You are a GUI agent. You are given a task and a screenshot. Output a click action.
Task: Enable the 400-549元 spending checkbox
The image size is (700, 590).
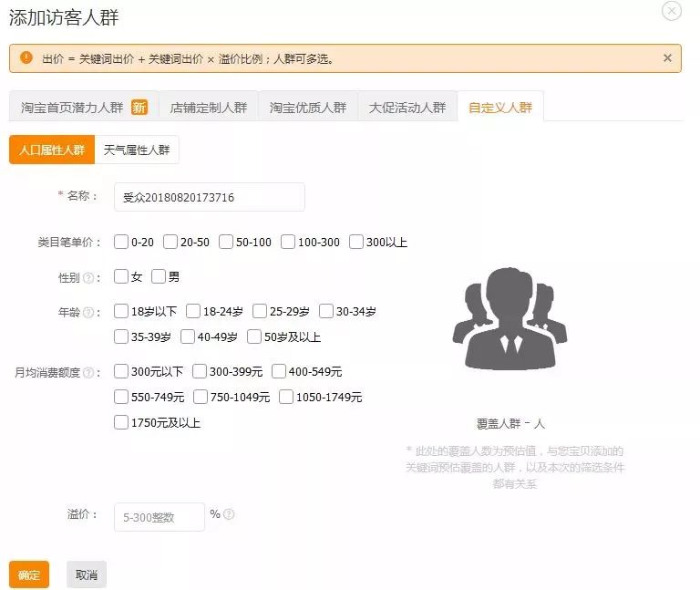279,371
